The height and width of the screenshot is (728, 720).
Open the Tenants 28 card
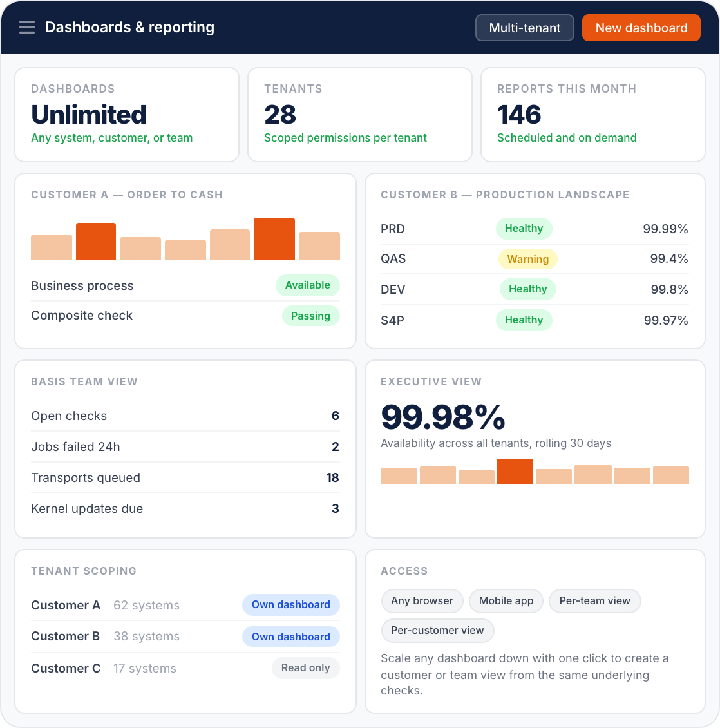click(360, 115)
